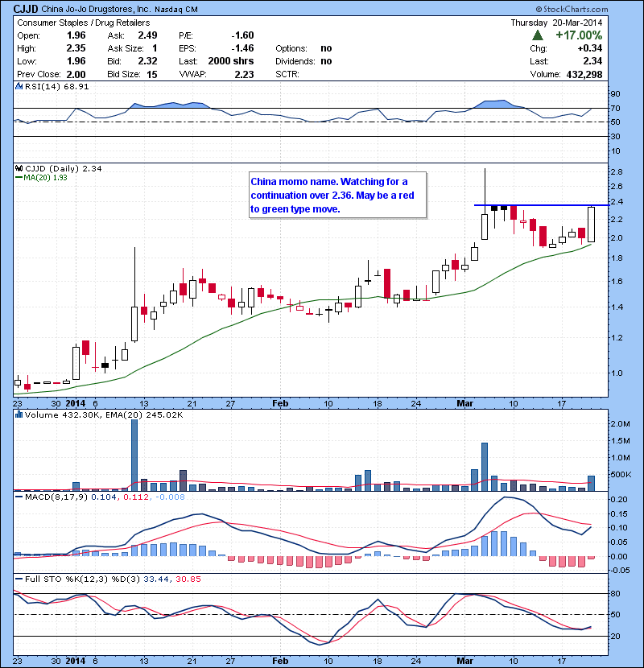Click the EPS value -1.46
644x668 pixels.
tap(242, 48)
